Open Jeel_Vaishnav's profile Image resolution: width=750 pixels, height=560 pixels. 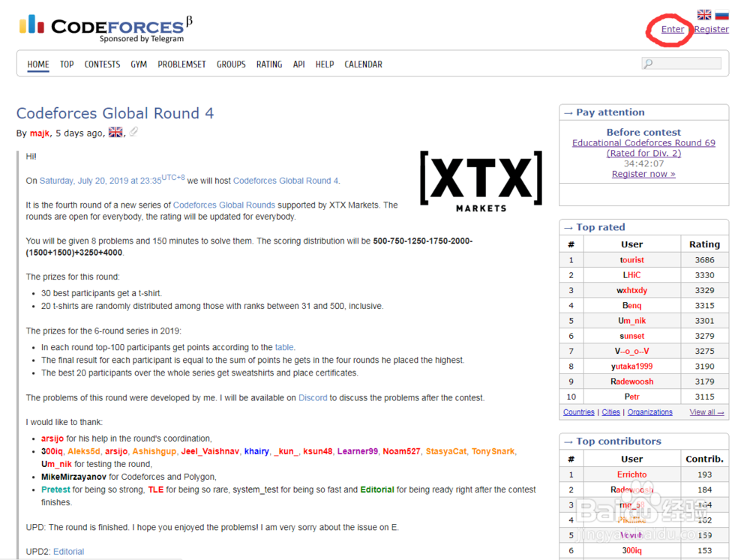(x=210, y=451)
